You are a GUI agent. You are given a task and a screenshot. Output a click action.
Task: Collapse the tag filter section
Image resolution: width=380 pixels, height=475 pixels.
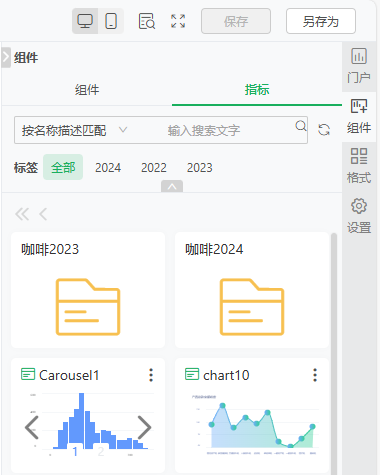[x=172, y=186]
